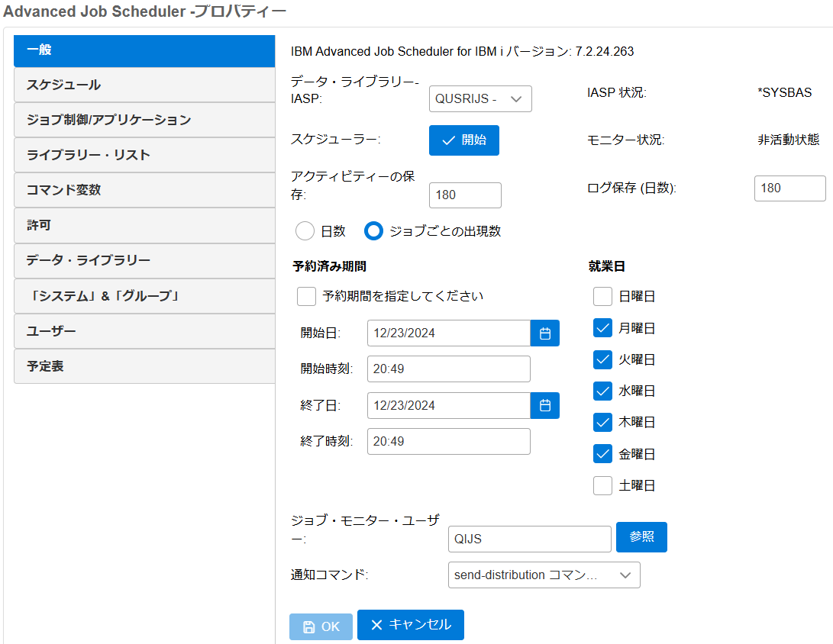Screen dimensions: 833x644
Task: Focus the ログ保存 (日数) input field
Action: (x=790, y=188)
